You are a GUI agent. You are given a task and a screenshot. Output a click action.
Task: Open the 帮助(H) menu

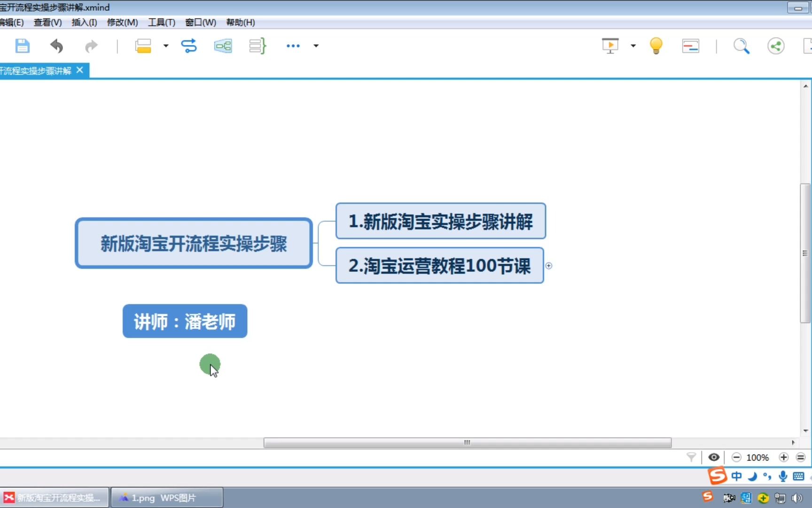(240, 22)
